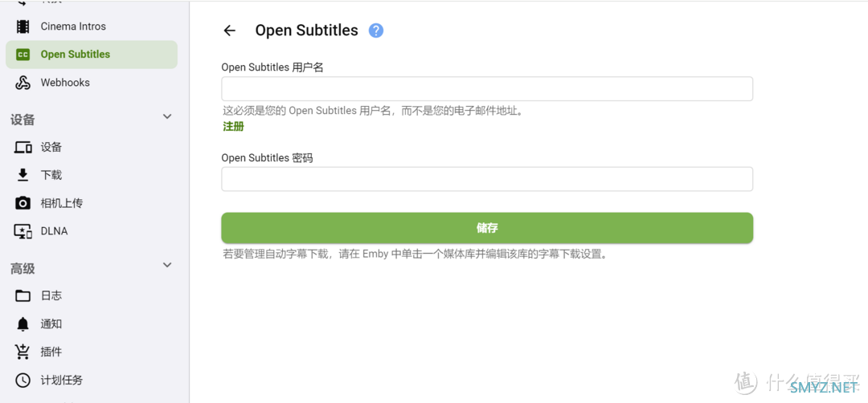Click the Webhooks icon in sidebar
Screen dimensions: 868x403
click(x=23, y=83)
